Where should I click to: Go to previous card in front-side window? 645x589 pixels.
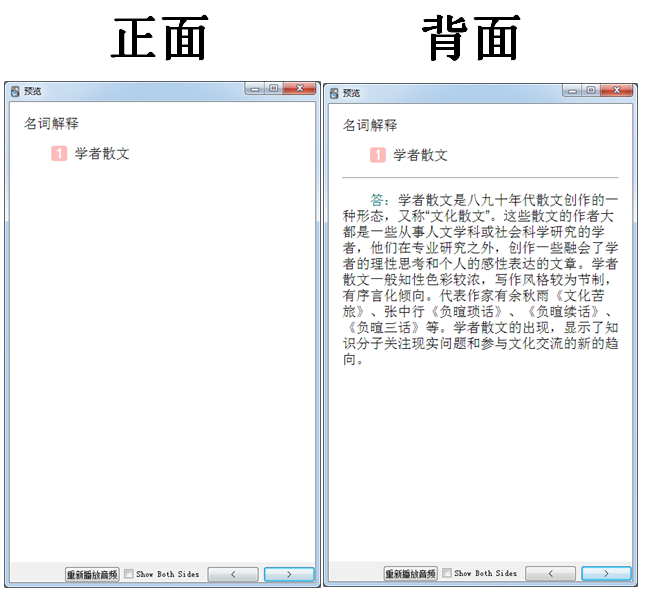(x=233, y=574)
